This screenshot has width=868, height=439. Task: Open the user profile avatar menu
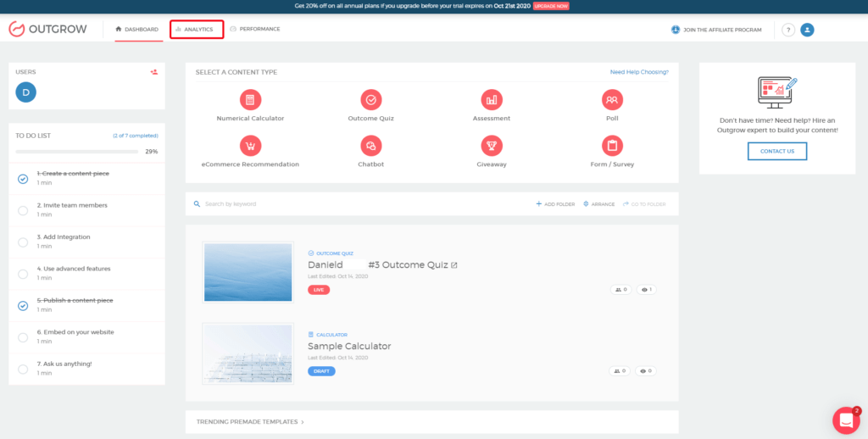click(807, 30)
